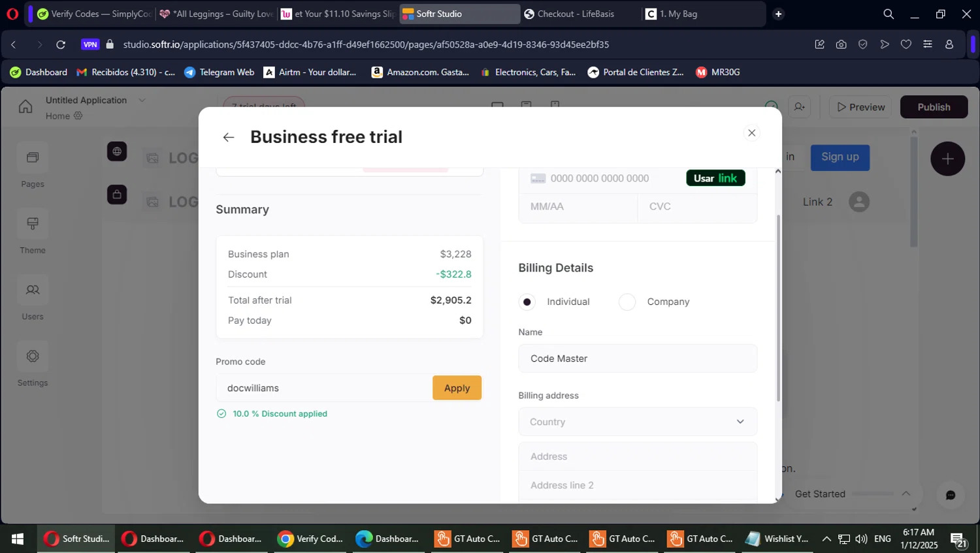Open the Settings sidebar panel
Screen dimensions: 980x553
point(33,365)
